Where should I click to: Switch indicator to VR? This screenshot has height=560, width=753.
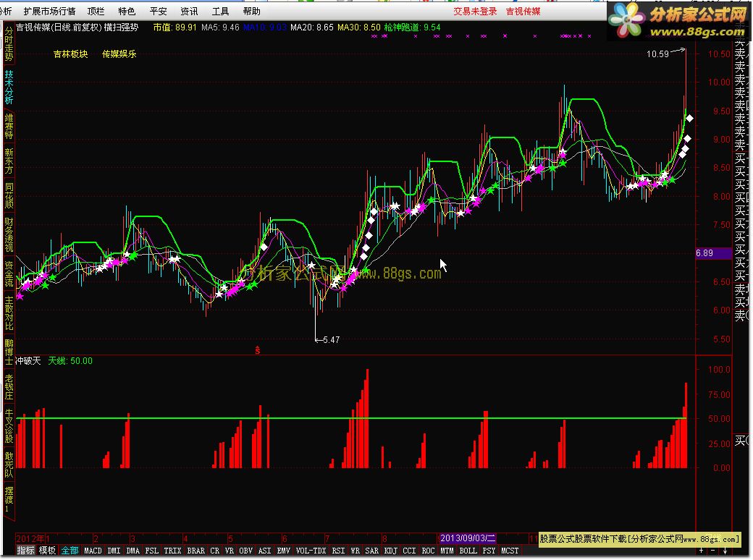229,551
